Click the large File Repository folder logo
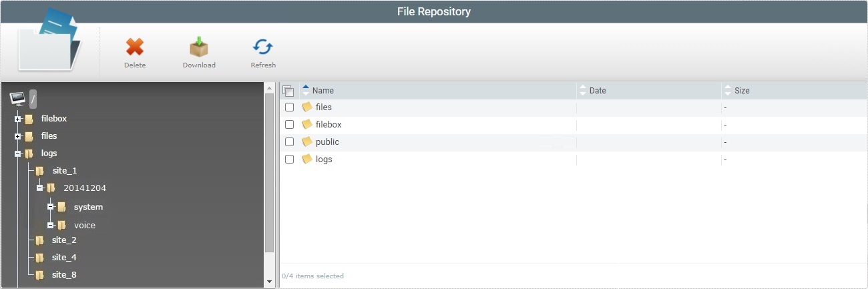The image size is (868, 289). coord(49,40)
